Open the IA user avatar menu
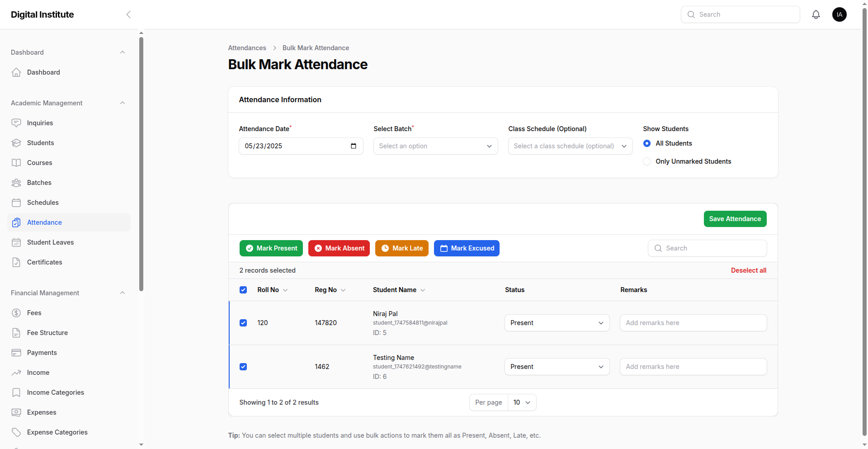The image size is (868, 449). click(x=839, y=14)
